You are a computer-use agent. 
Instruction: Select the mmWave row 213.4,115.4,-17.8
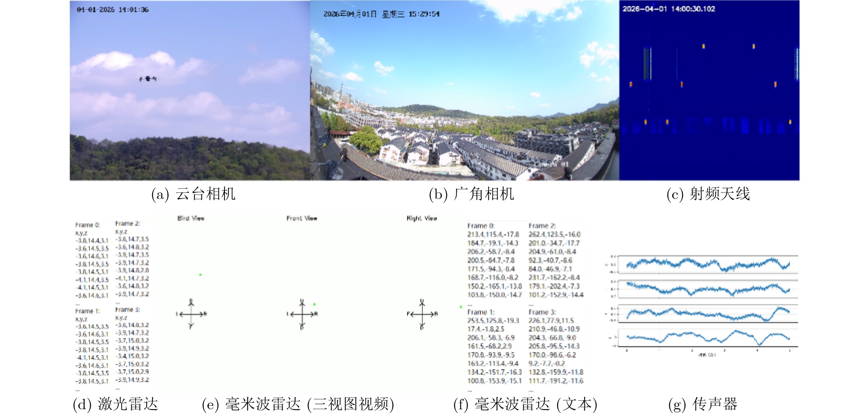tap(493, 234)
